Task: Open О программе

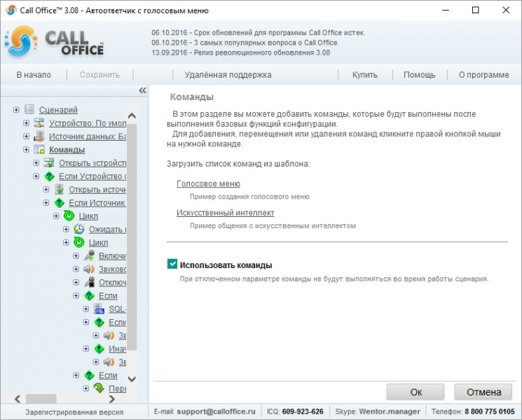Action: [483, 75]
